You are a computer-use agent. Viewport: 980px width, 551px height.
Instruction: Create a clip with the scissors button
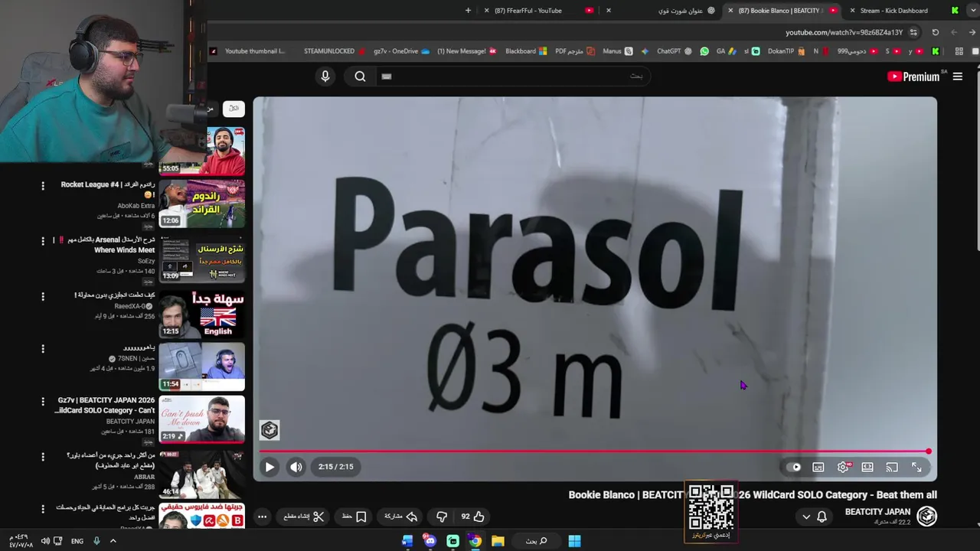coord(304,517)
